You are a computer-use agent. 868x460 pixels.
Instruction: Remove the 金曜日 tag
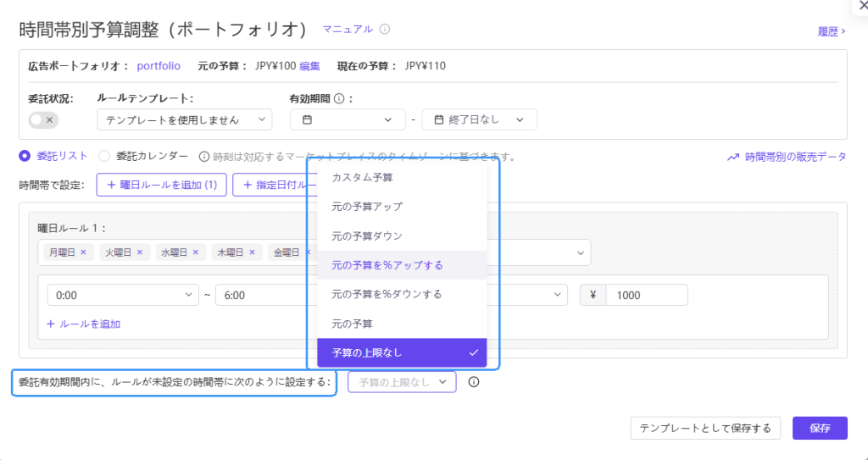pyautogui.click(x=309, y=252)
